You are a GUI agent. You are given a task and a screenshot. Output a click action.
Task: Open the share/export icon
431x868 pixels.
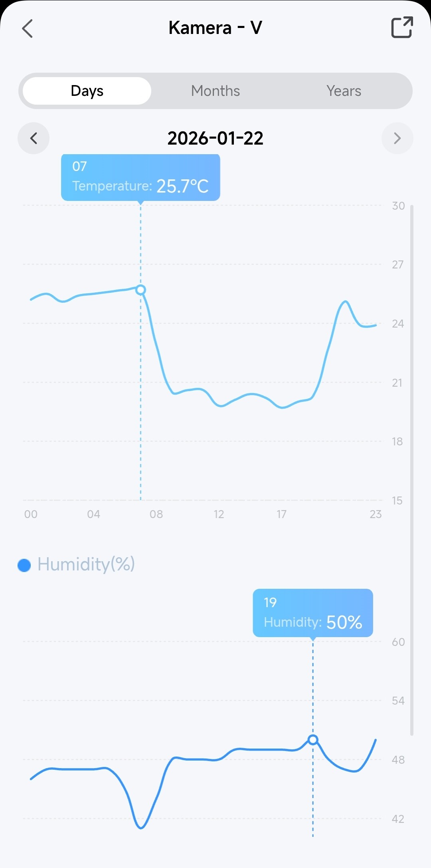click(x=402, y=28)
